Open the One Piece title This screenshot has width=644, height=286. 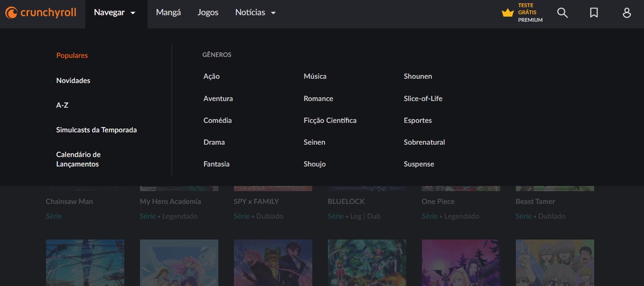(x=438, y=201)
